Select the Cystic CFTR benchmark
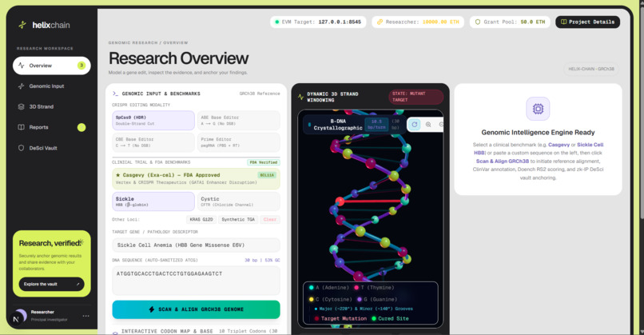This screenshot has width=644, height=335. [239, 201]
